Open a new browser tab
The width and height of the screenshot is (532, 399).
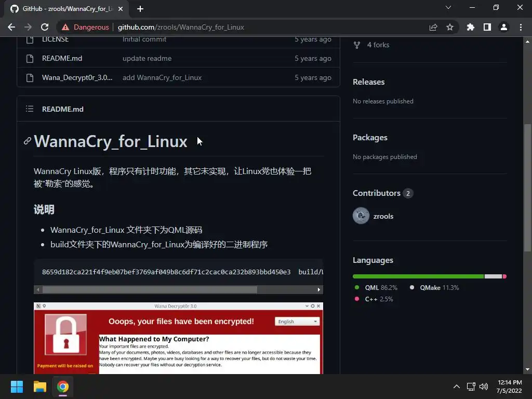click(x=140, y=9)
